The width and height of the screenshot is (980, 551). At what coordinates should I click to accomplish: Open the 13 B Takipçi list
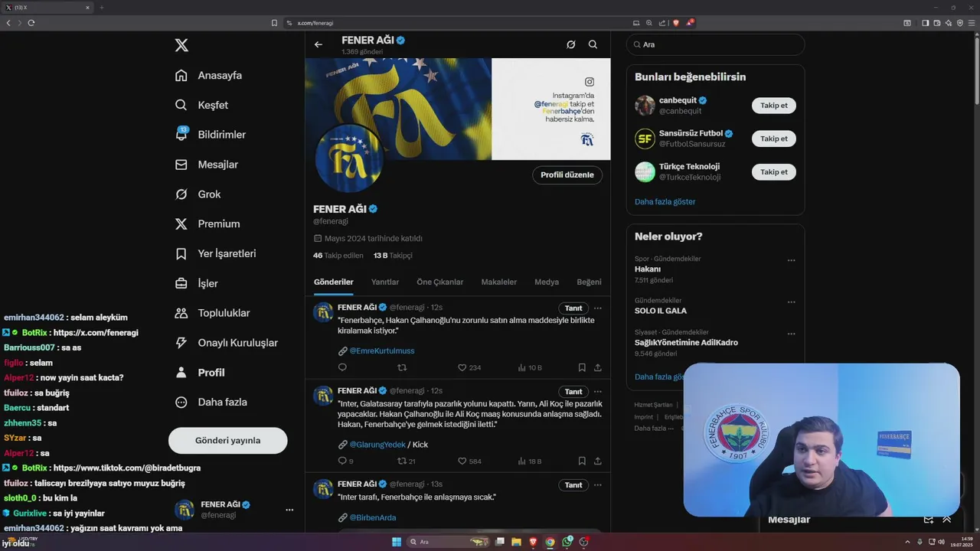click(x=393, y=256)
